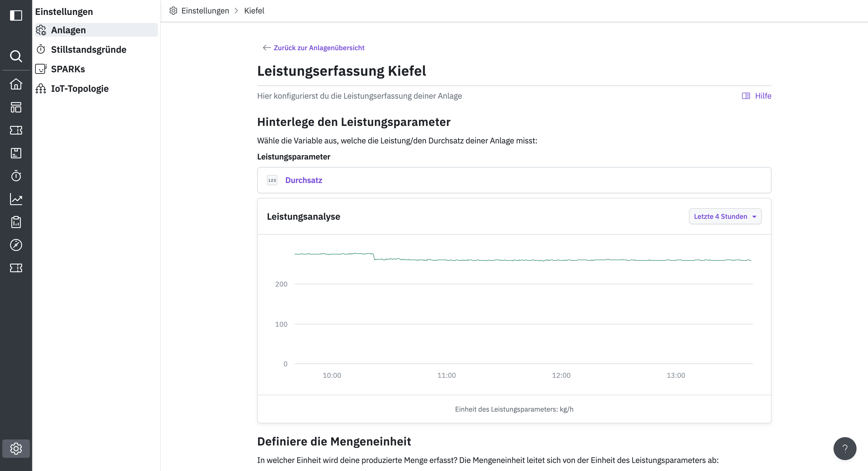This screenshot has height=471, width=868.
Task: Open SPARKs settings entry
Action: coord(68,69)
